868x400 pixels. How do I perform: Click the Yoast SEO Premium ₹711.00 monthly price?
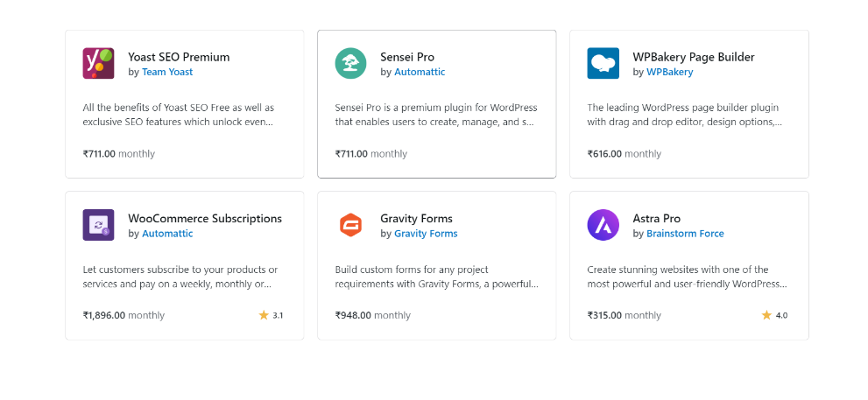click(x=119, y=154)
